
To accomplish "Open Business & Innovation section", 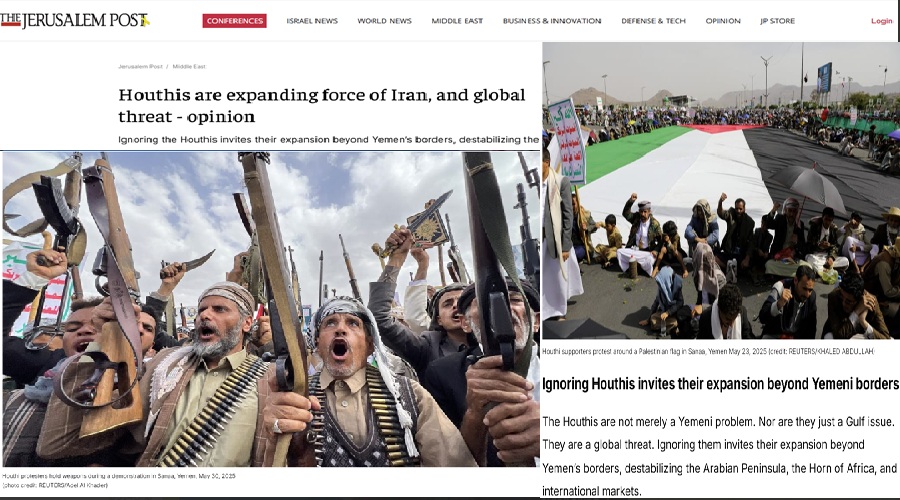I will 552,21.
